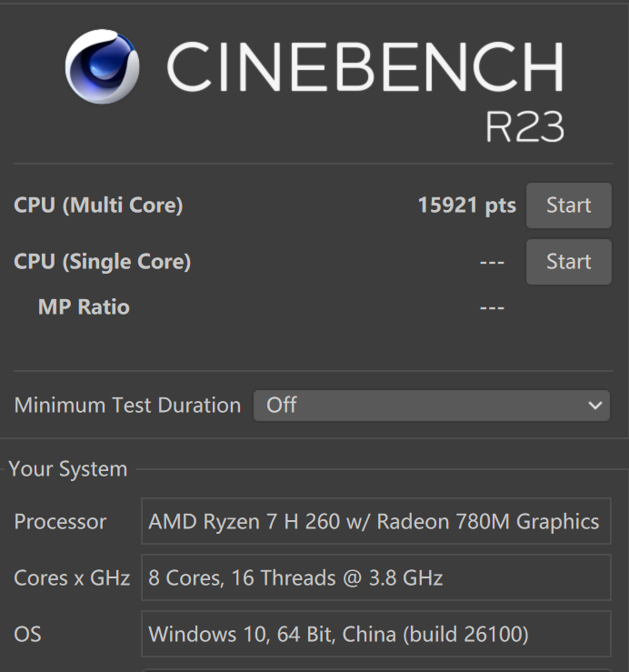The width and height of the screenshot is (629, 672).
Task: Click the CINEBENCH title text
Action: tap(364, 66)
